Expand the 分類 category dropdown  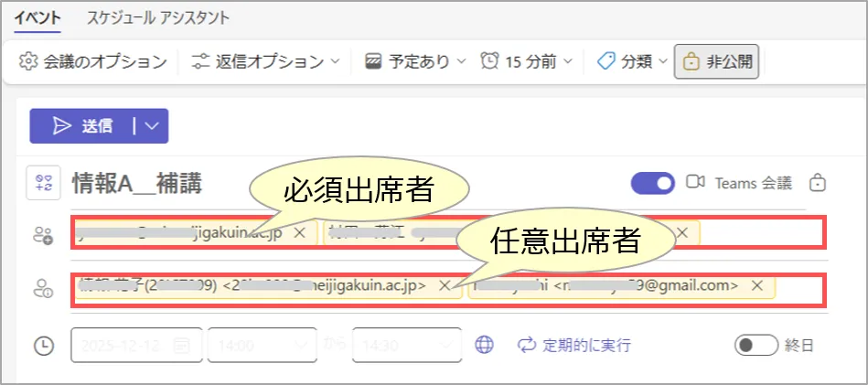pyautogui.click(x=630, y=62)
